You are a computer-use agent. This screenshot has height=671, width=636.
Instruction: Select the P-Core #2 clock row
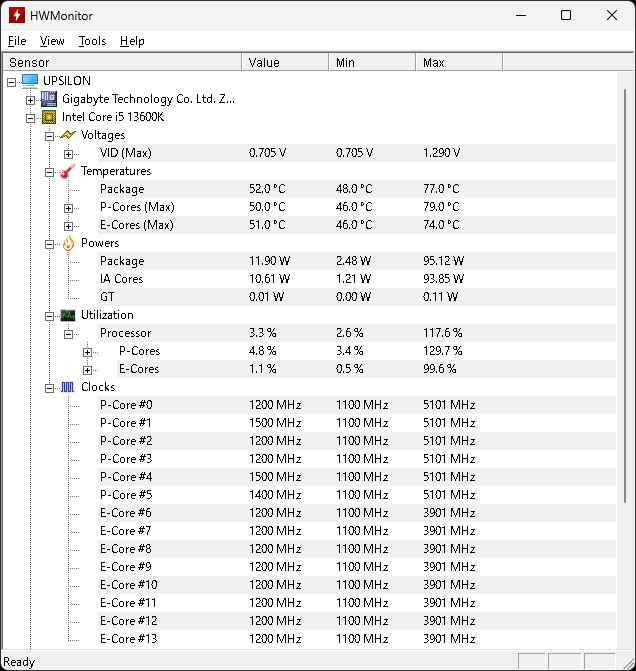tap(357, 441)
